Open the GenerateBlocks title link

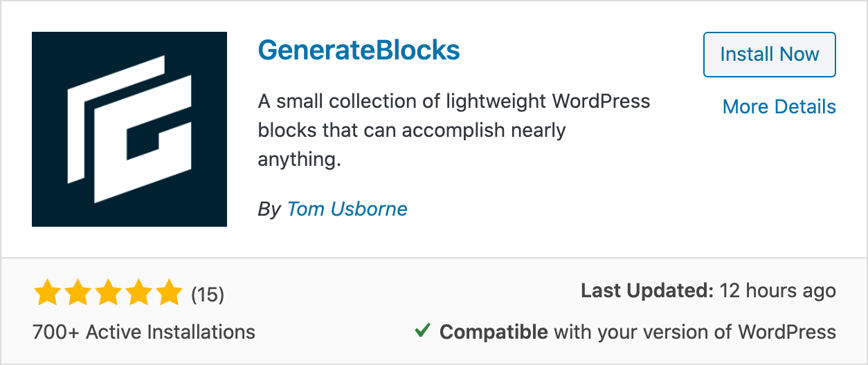click(359, 50)
